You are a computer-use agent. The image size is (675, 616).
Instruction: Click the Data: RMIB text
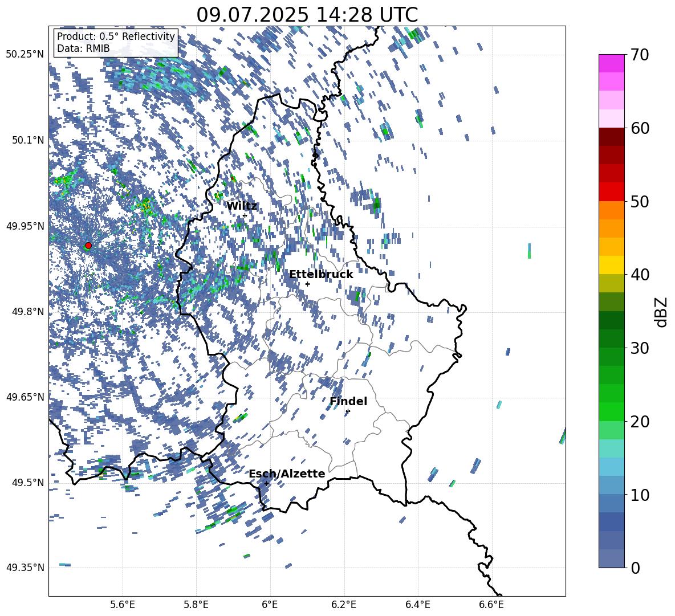[x=83, y=48]
